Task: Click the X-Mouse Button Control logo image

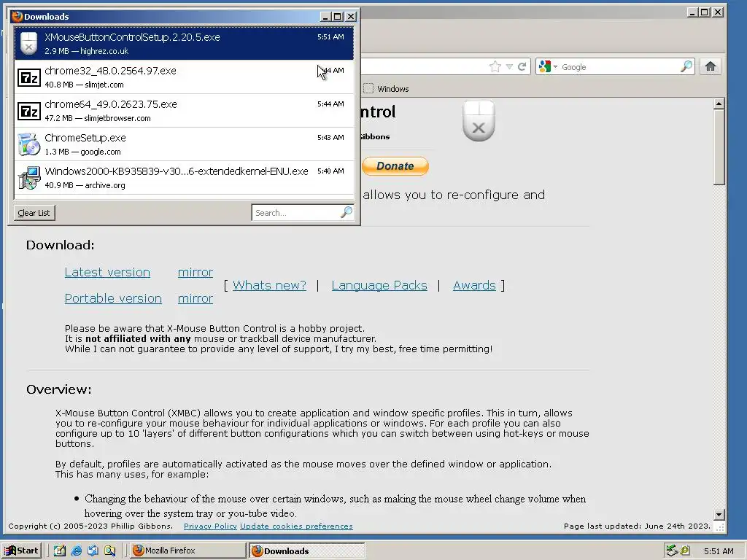Action: (479, 121)
